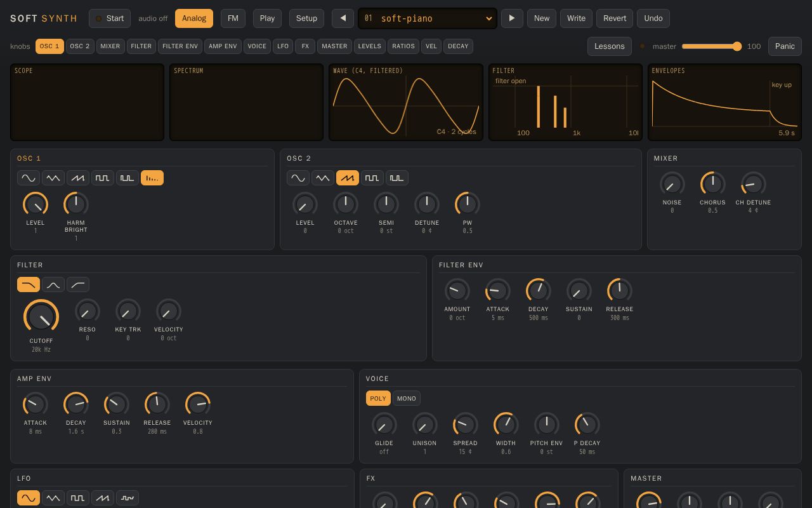The height and width of the screenshot is (508, 812).
Task: Select the narrow pulse waveform in OSC 1
Action: click(x=128, y=178)
